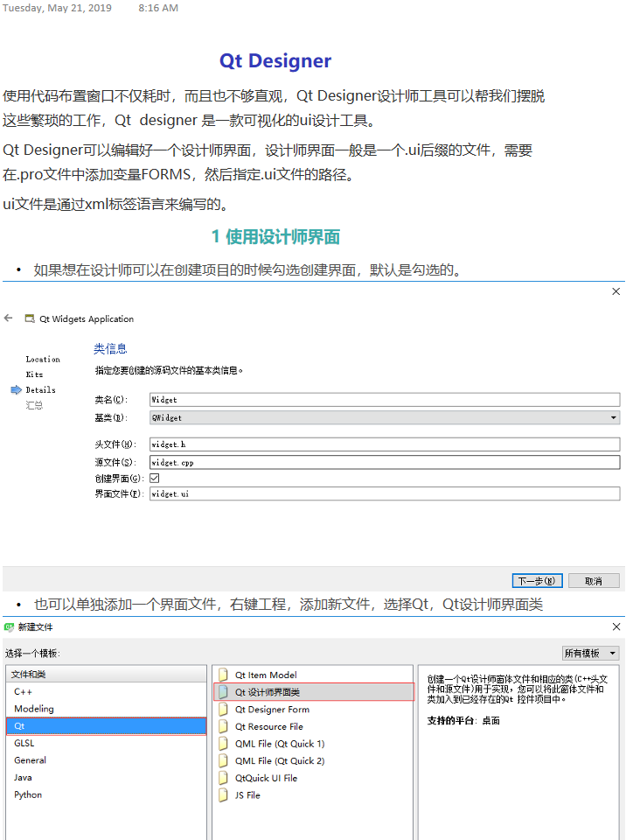Click the QML File (Qt Quick 2) icon
This screenshot has height=840, width=626.
(223, 760)
